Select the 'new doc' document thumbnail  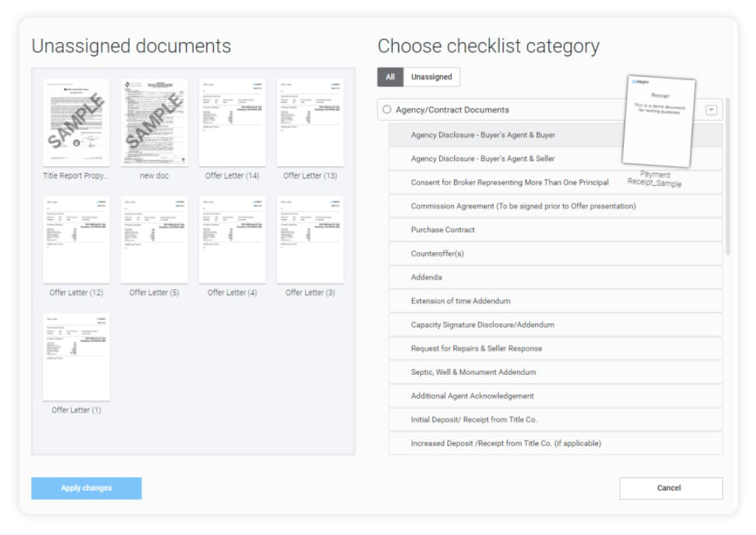point(154,122)
